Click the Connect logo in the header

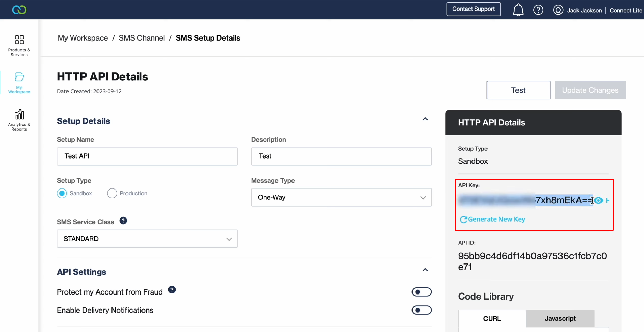(x=19, y=10)
